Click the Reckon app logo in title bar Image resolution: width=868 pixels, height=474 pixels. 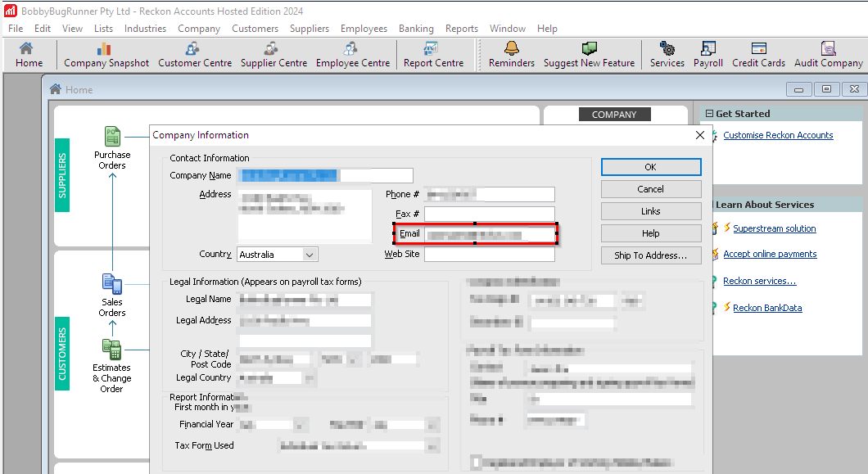coord(11,11)
